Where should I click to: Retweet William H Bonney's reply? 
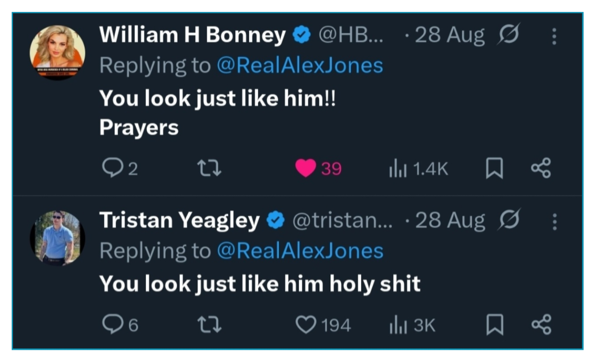(210, 168)
